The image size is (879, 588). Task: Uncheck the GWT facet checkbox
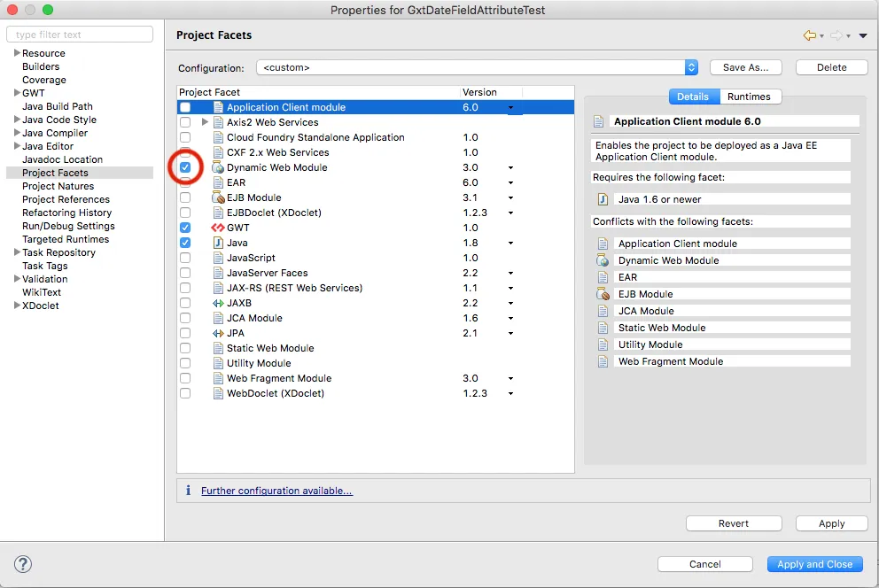pos(185,228)
